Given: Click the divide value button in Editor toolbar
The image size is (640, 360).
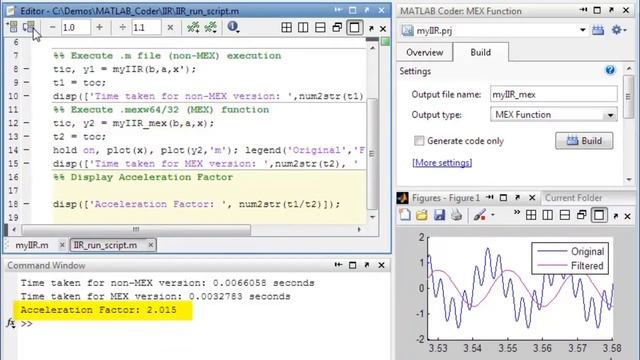Looking at the screenshot, I should tap(122, 27).
